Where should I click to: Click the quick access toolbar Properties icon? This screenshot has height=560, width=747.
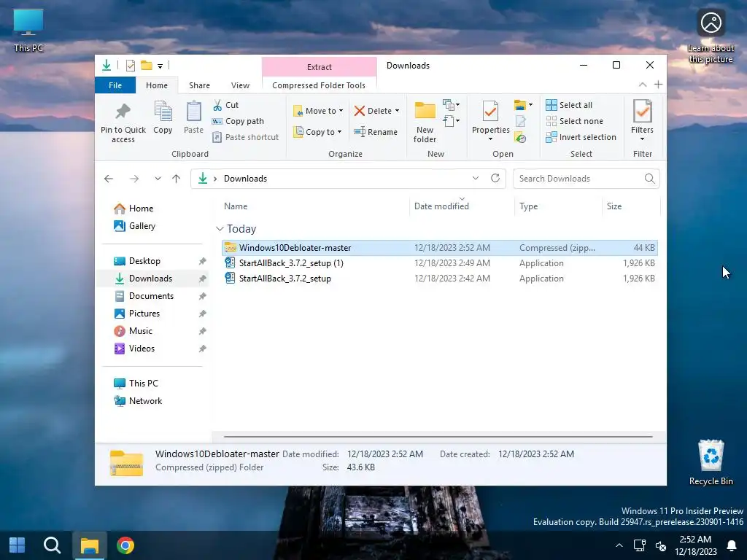tap(131, 66)
